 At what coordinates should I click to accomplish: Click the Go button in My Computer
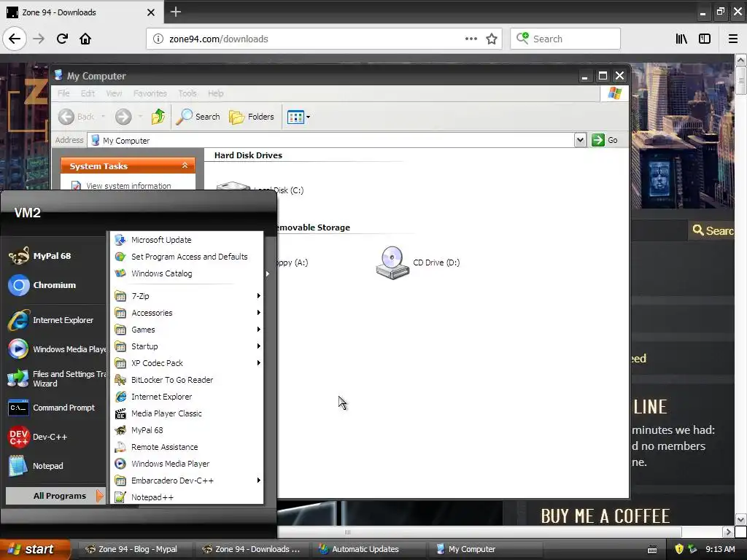(605, 140)
